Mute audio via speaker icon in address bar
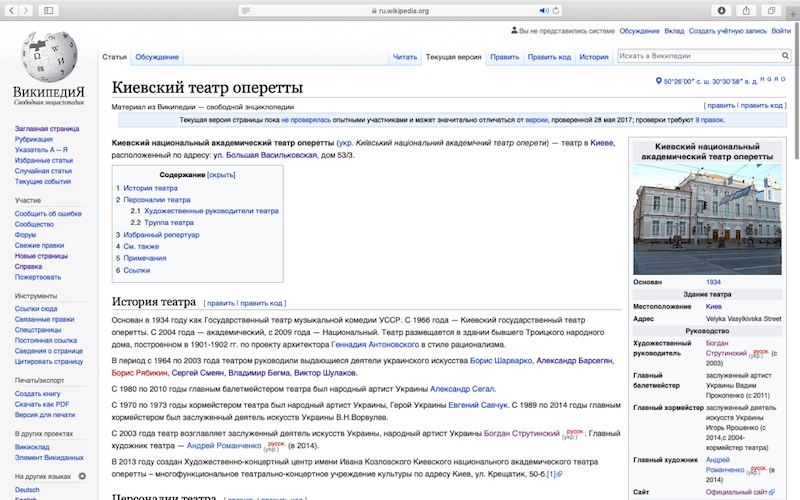The image size is (800, 500). pos(544,10)
